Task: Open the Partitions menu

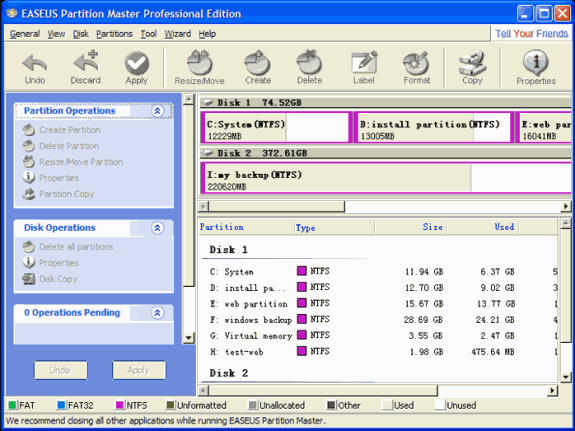Action: click(114, 34)
